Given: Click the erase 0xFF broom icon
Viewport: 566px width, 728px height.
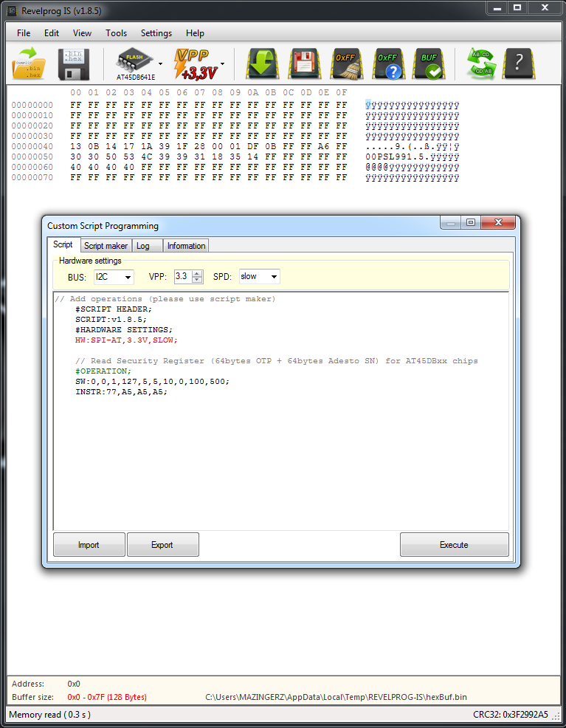Looking at the screenshot, I should [345, 63].
